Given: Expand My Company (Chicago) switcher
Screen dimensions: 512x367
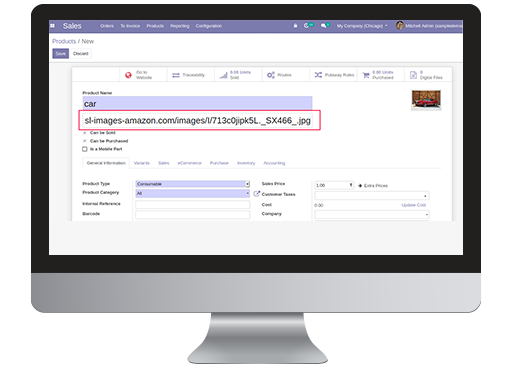Looking at the screenshot, I should point(362,26).
